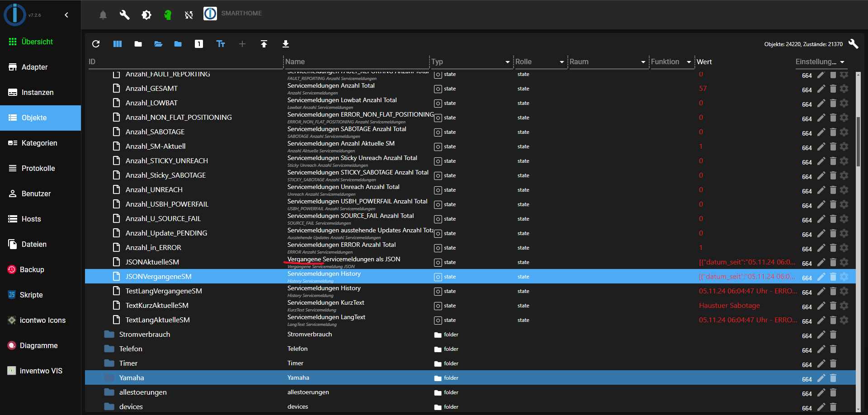868x415 pixels.
Task: Click the ioBroker logo in sidebar
Action: coord(15,14)
